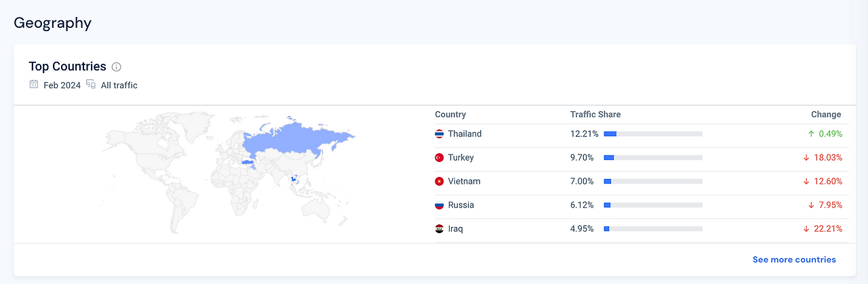Click the All traffic filter label
Screen dimensions: 868x284
coord(119,85)
